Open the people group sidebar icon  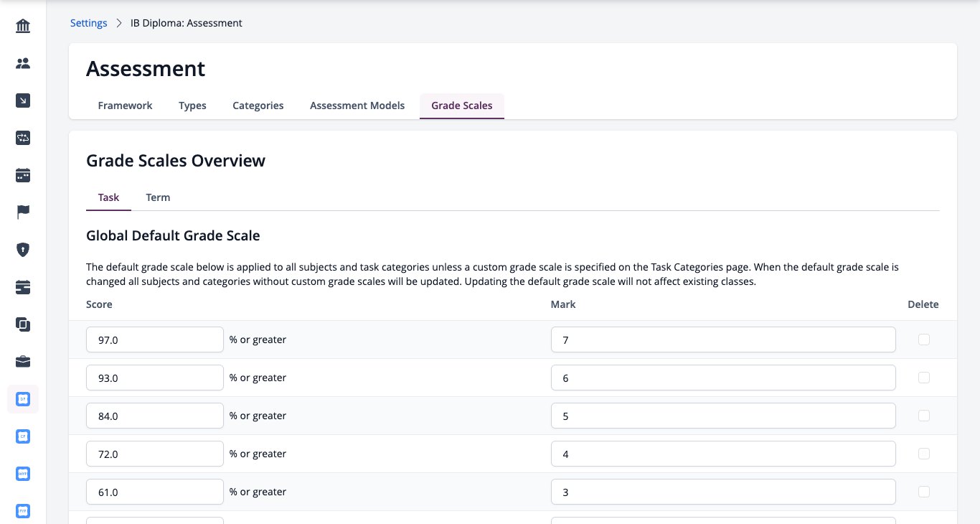click(x=23, y=64)
